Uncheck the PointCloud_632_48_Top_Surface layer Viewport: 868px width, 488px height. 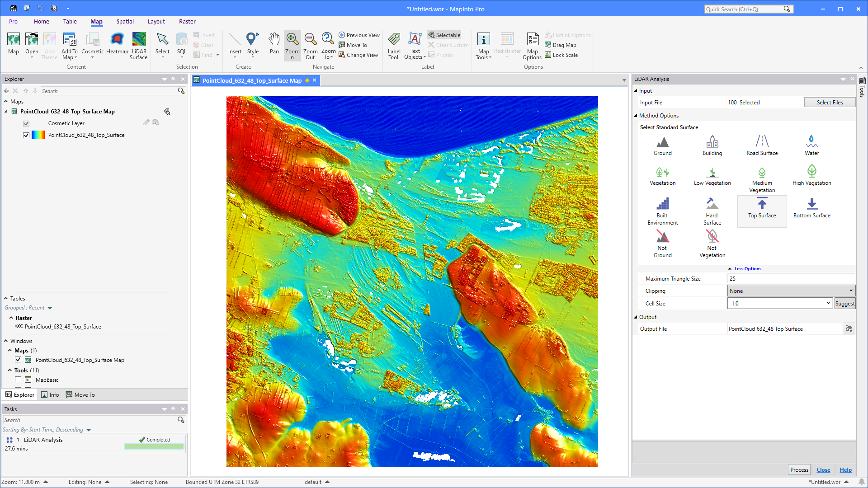pos(26,135)
